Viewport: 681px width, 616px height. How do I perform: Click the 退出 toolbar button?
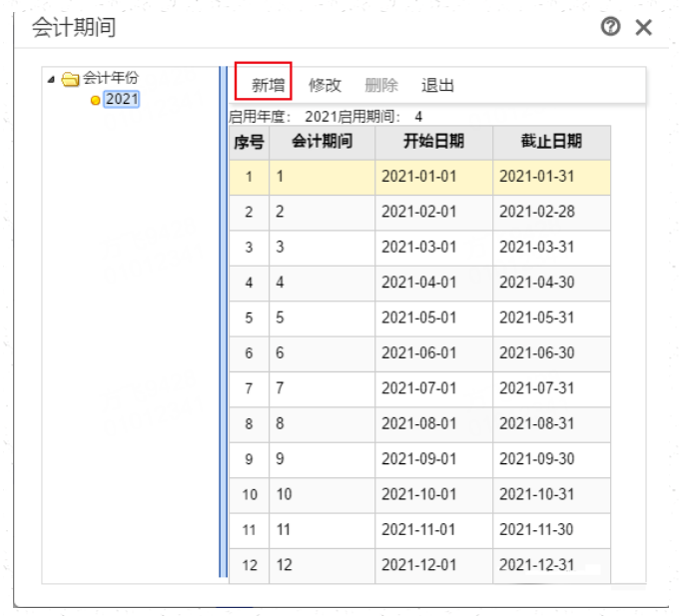437,85
